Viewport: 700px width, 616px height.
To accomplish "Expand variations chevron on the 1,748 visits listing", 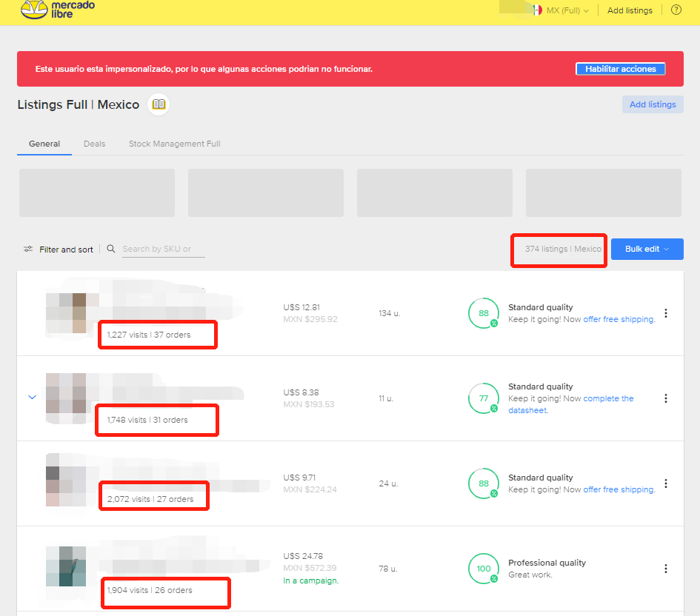I will pos(32,398).
